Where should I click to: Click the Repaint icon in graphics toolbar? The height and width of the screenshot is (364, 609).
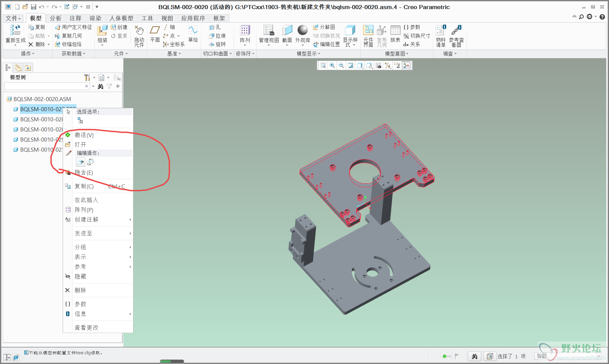[x=351, y=65]
